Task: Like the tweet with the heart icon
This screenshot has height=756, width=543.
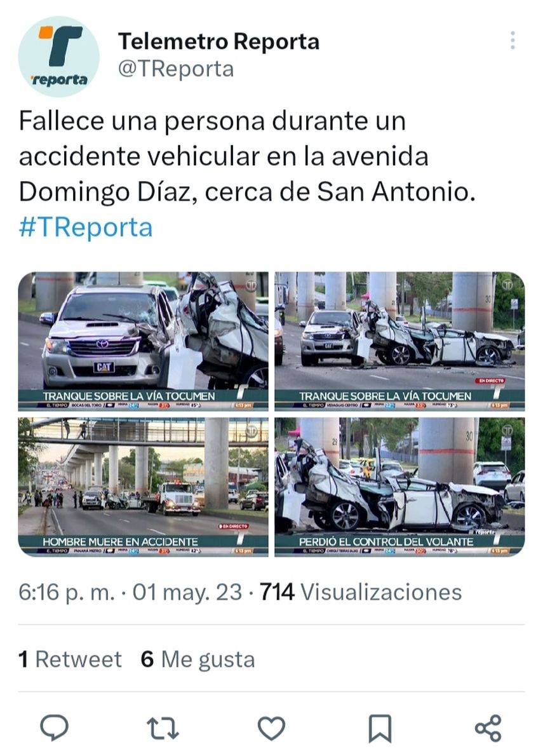Action: (272, 728)
